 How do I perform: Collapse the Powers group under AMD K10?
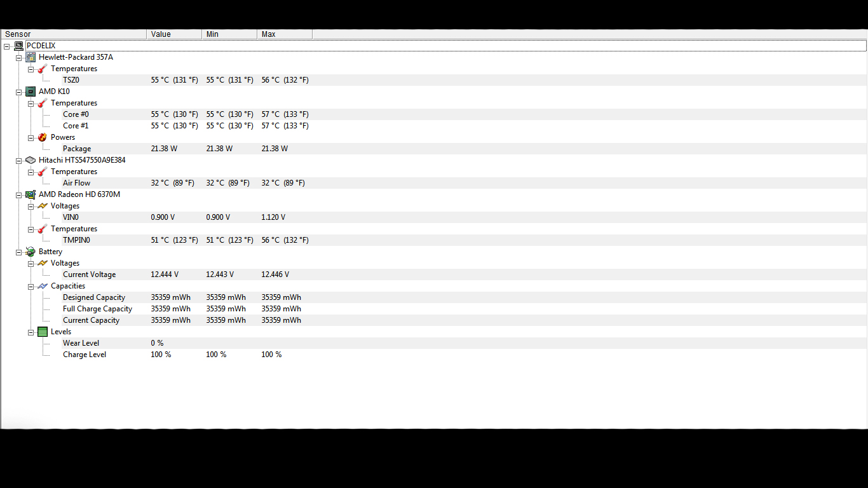pyautogui.click(x=31, y=138)
